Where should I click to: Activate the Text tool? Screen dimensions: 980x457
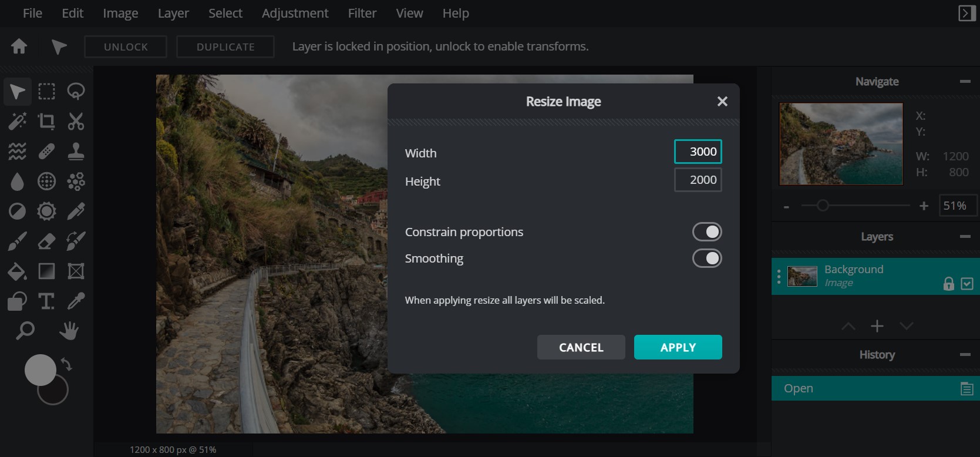(46, 301)
